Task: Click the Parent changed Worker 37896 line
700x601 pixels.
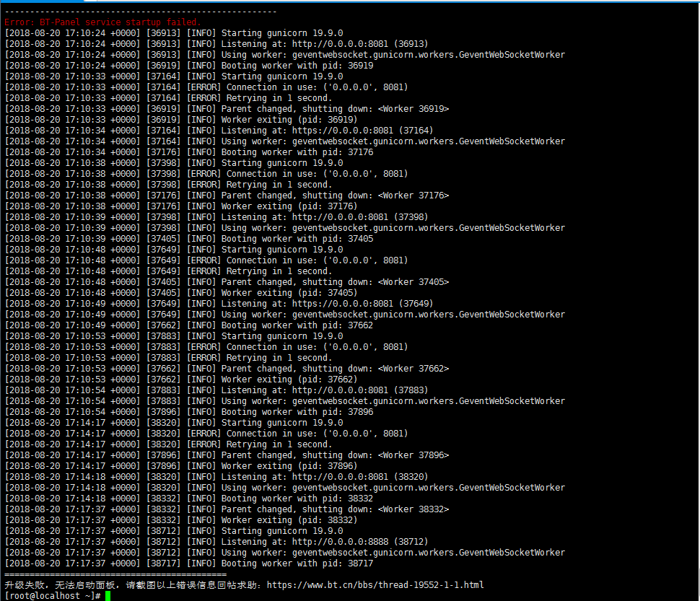Action: (x=227, y=455)
